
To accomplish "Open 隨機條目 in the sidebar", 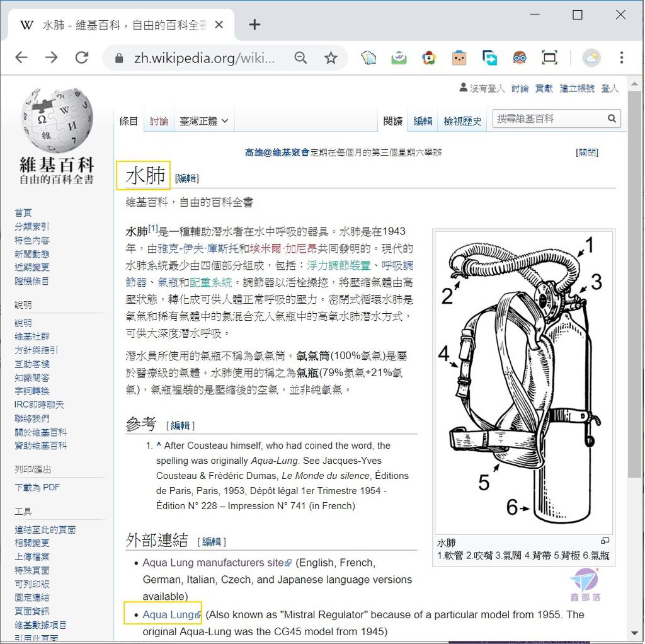I will [31, 281].
